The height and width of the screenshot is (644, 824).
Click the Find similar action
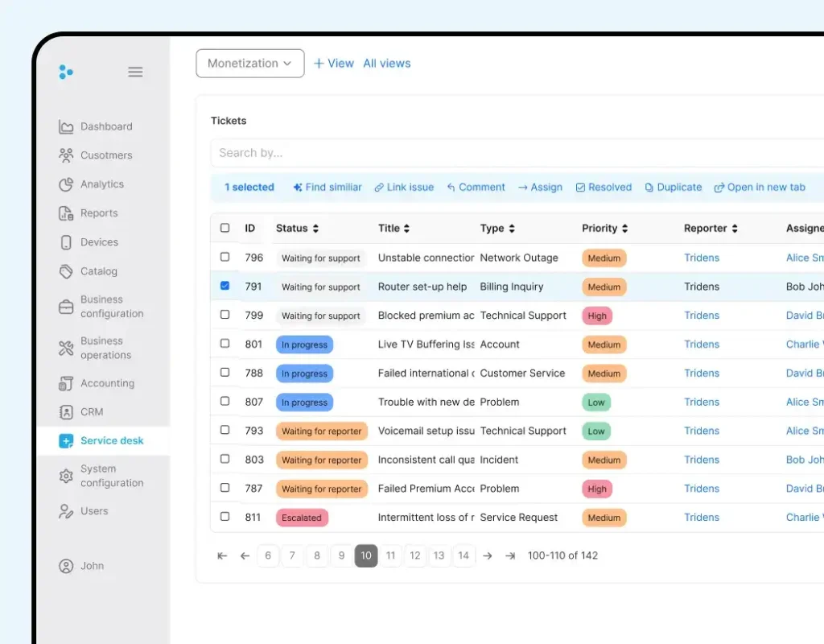point(328,188)
